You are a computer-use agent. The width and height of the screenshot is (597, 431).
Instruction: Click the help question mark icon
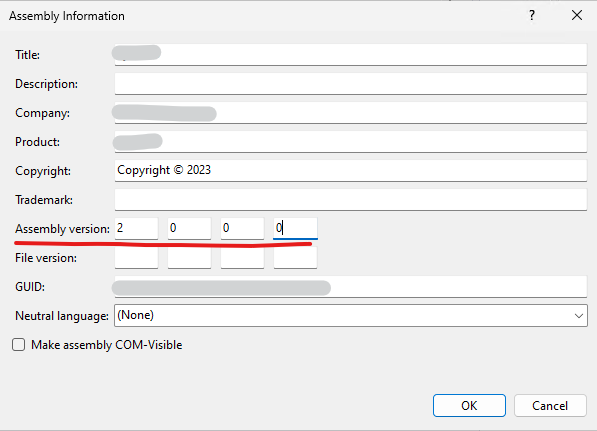pyautogui.click(x=532, y=16)
